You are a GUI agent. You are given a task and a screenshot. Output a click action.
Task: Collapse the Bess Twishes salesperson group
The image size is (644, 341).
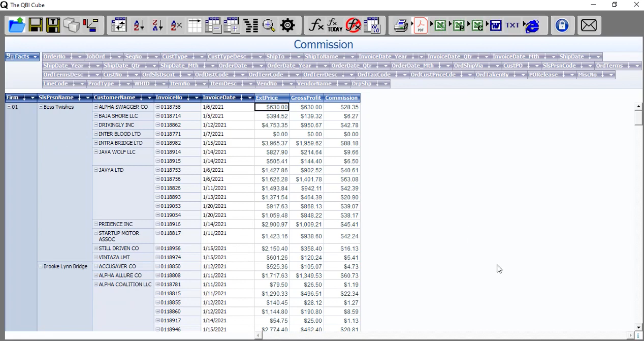point(41,107)
